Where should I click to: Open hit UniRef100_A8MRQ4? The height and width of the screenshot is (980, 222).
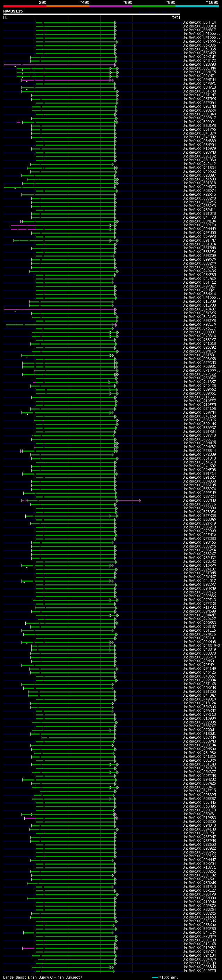click(199, 145)
